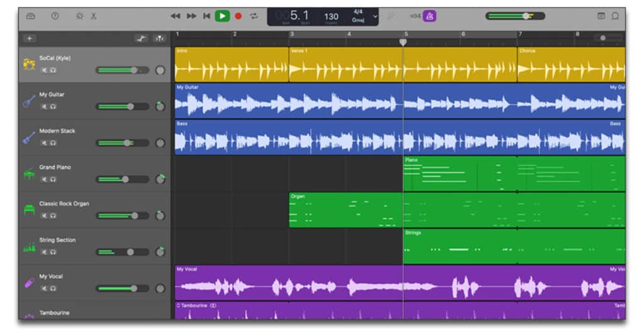This screenshot has width=644, height=331.
Task: Select the My Guitar track icon
Action: (x=29, y=100)
